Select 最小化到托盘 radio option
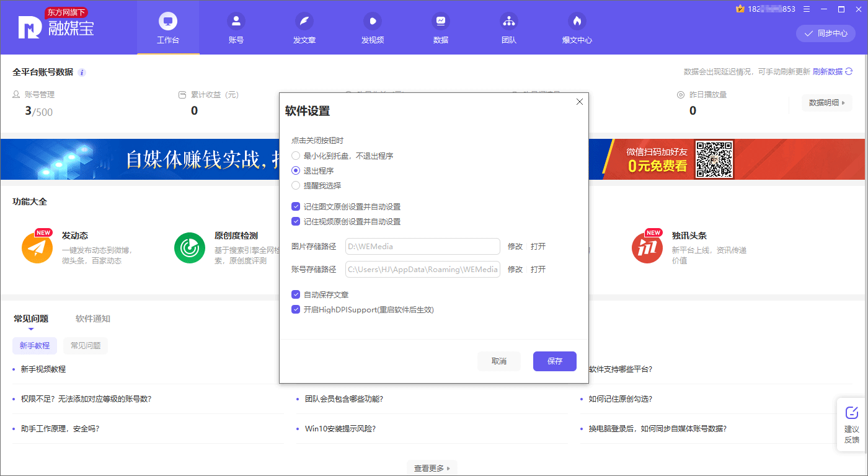 [296, 156]
